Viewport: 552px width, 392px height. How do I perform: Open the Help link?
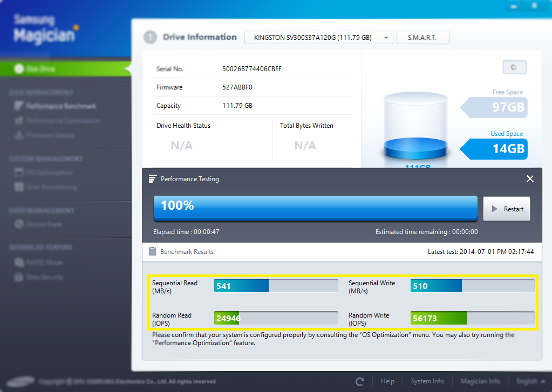click(387, 381)
